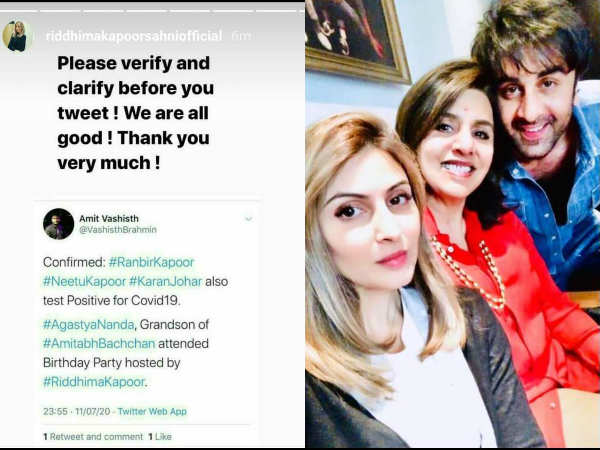Image resolution: width=600 pixels, height=450 pixels.
Task: Click the framed painting on the wall
Action: pos(357,38)
